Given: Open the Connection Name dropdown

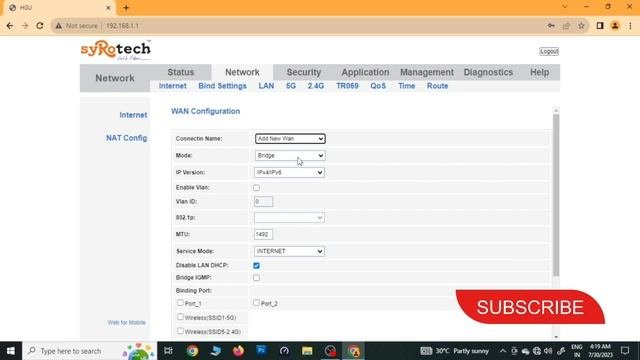Looking at the screenshot, I should (x=290, y=139).
